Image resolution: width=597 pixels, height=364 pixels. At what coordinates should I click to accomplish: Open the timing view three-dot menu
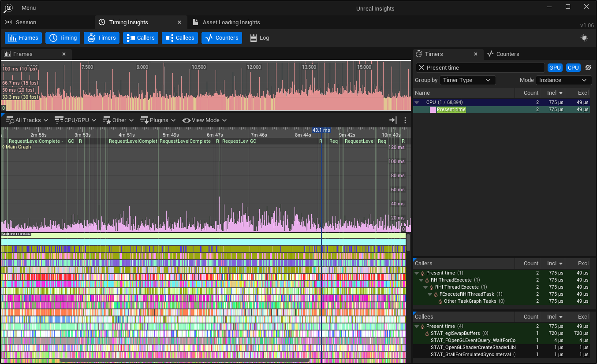pos(405,120)
